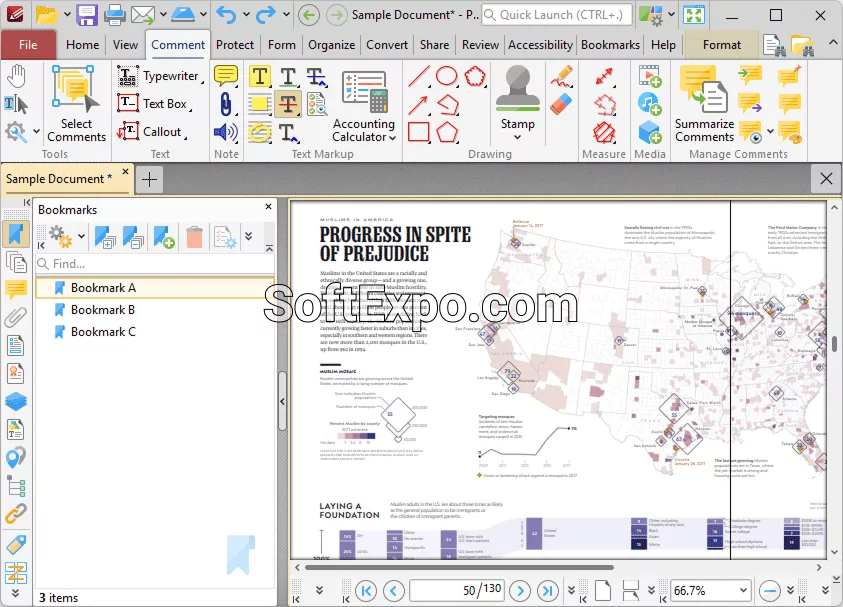
Task: Open the File menu
Action: point(29,45)
